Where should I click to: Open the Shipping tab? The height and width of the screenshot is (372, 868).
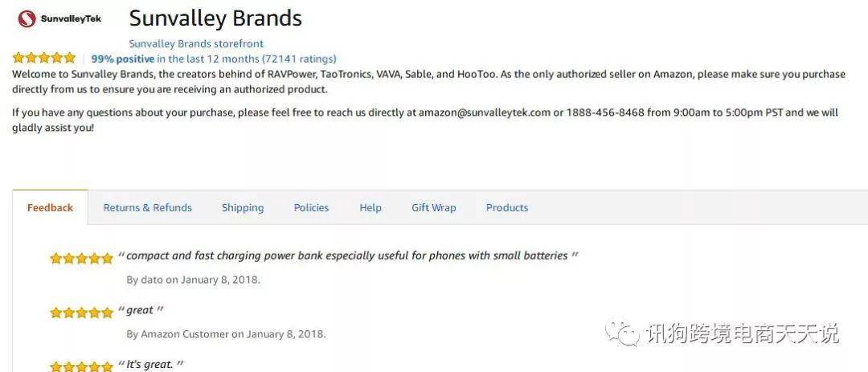243,207
